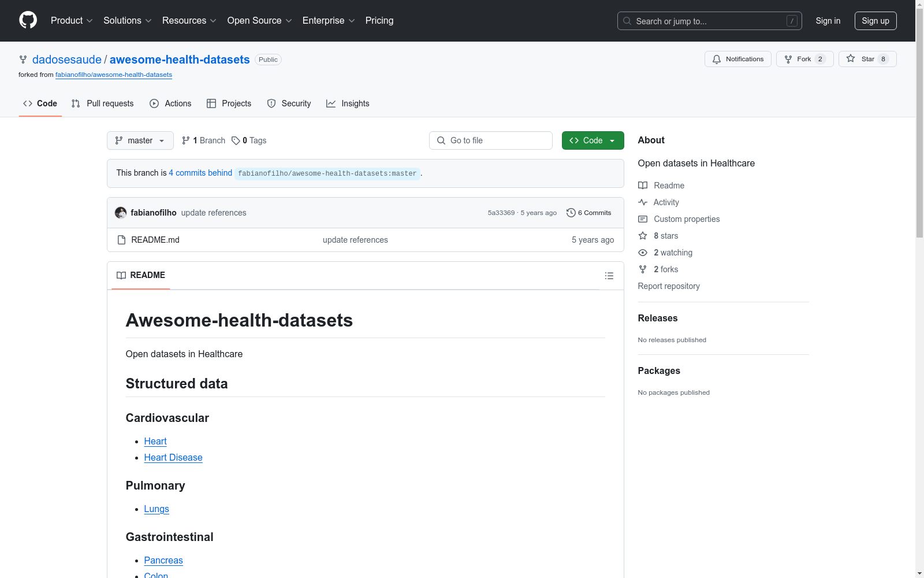Click fabianofilho author name
This screenshot has height=578, width=924.
pyautogui.click(x=154, y=213)
